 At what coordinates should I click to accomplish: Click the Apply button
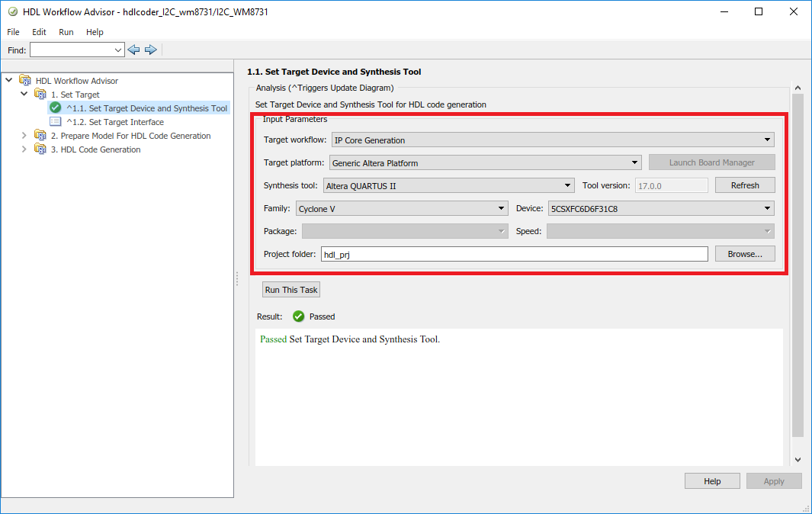click(774, 481)
